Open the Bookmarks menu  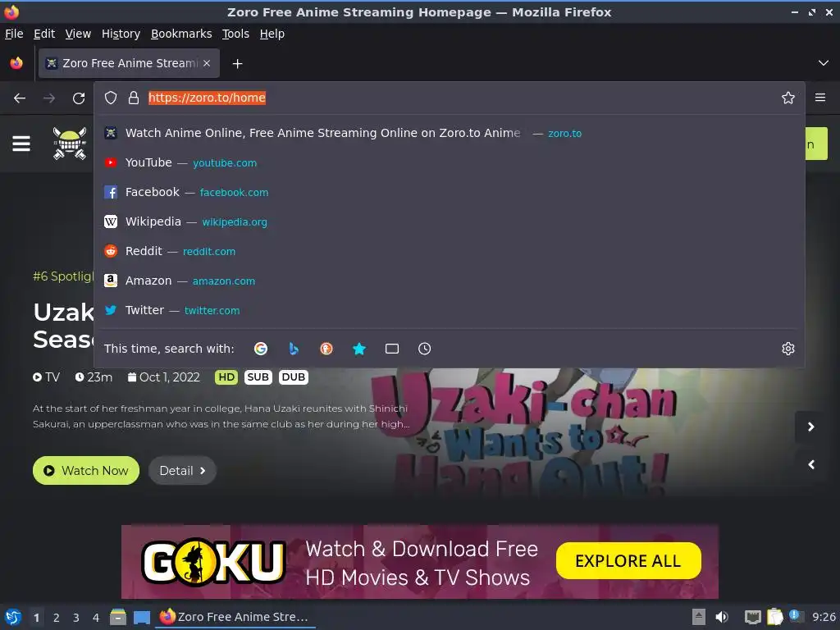pyautogui.click(x=181, y=34)
